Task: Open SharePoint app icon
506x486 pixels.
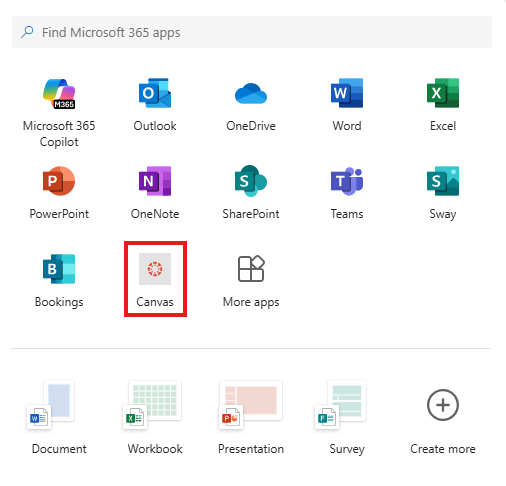Action: (x=251, y=181)
